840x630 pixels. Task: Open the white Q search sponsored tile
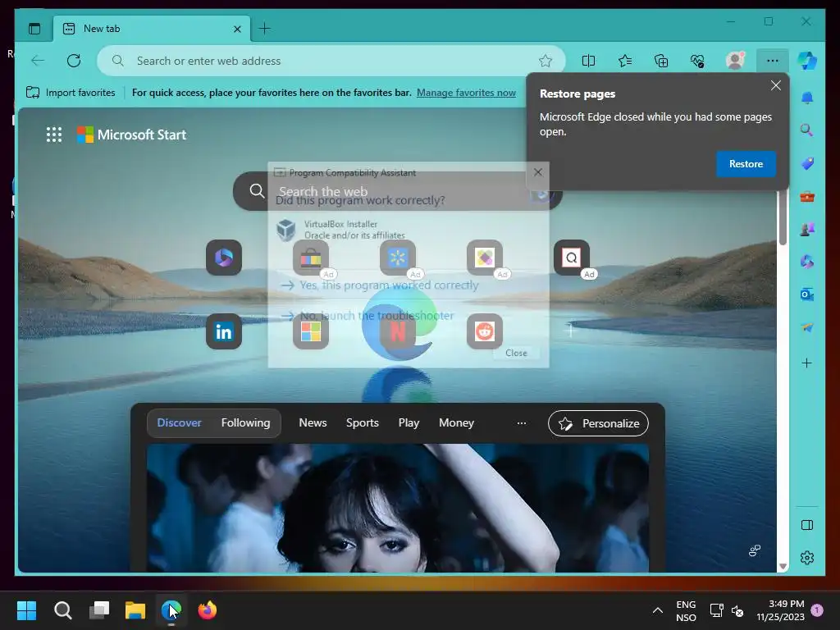[x=572, y=258]
